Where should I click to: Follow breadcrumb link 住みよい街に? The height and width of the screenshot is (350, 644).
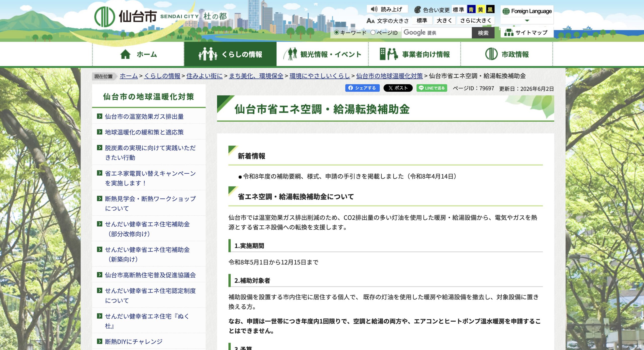(204, 76)
